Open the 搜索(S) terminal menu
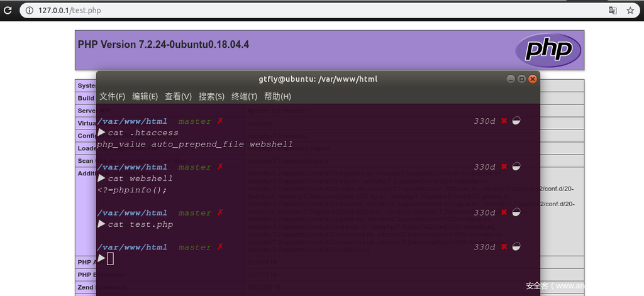This screenshot has height=296, width=644. (211, 97)
